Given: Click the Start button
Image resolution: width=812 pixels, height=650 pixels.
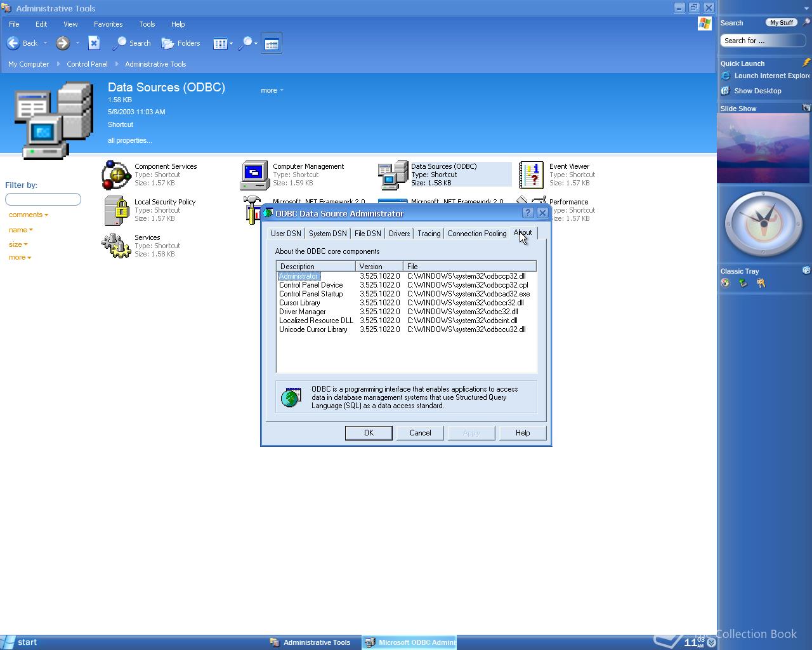Looking at the screenshot, I should [x=20, y=642].
